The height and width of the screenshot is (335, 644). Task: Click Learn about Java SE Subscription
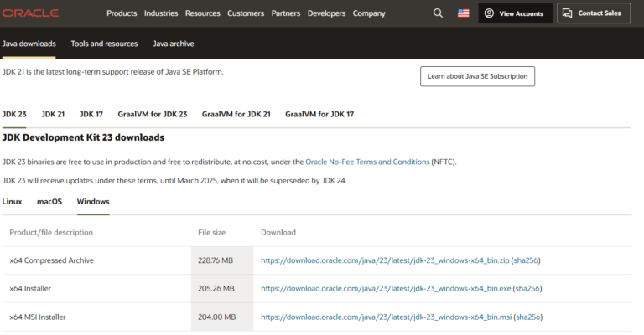pyautogui.click(x=477, y=76)
